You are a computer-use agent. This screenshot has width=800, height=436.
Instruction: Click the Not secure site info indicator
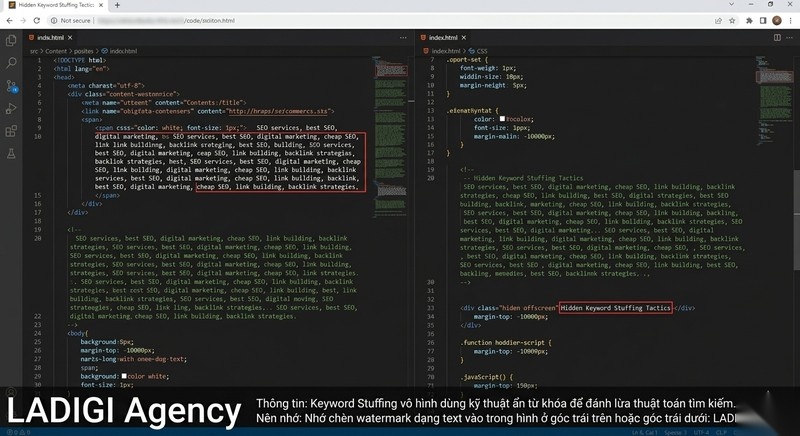[x=70, y=20]
